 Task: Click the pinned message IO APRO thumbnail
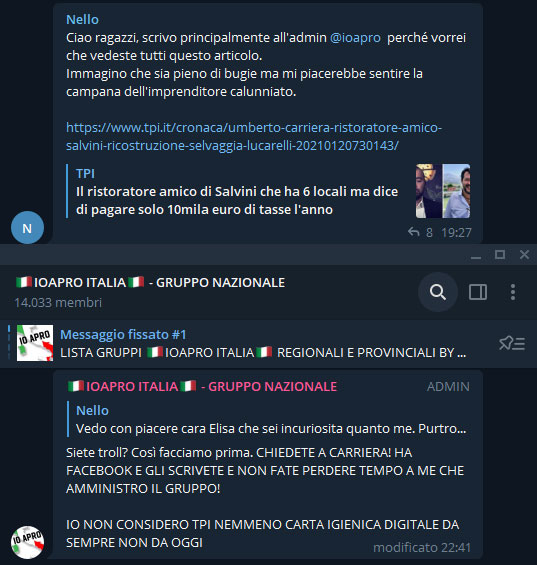(35, 343)
